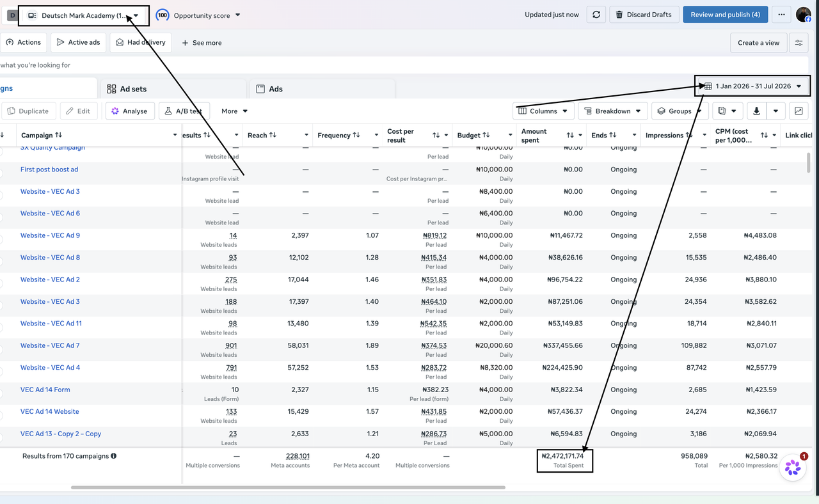The image size is (819, 504).
Task: Click the Actions filter button
Action: 23,43
